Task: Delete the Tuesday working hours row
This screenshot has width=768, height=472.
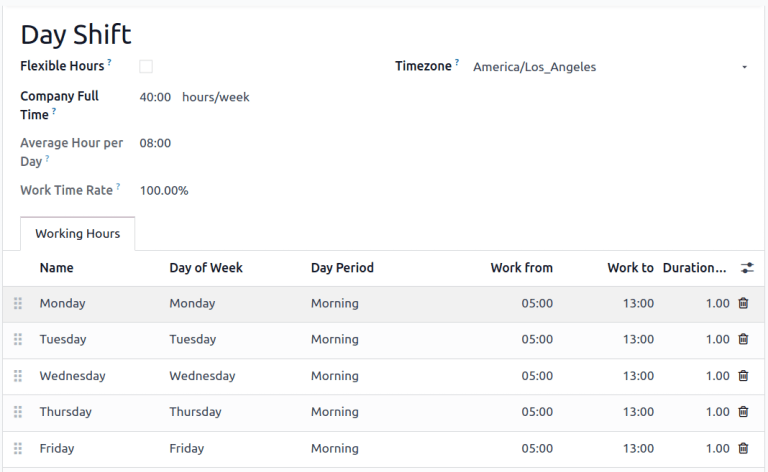Action: [x=743, y=339]
